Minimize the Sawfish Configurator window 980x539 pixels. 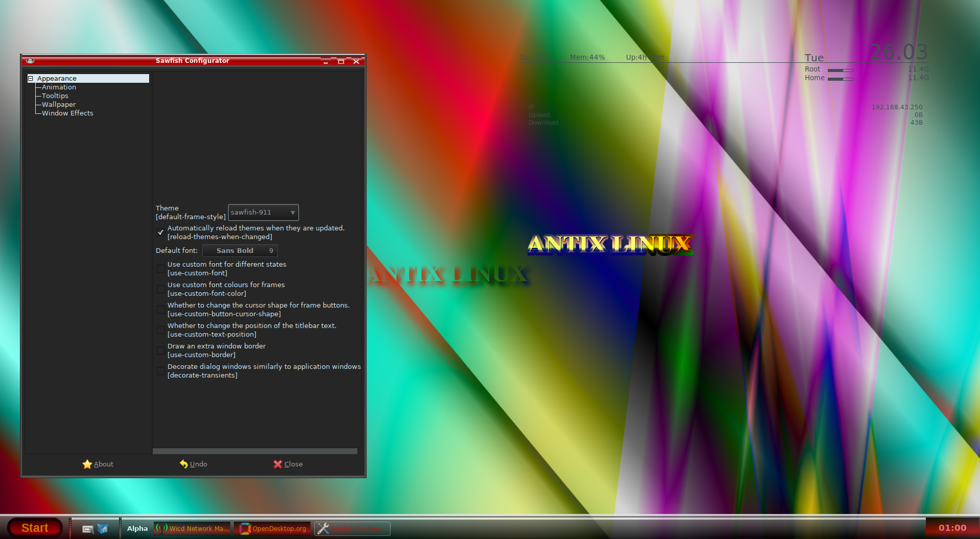click(x=326, y=61)
